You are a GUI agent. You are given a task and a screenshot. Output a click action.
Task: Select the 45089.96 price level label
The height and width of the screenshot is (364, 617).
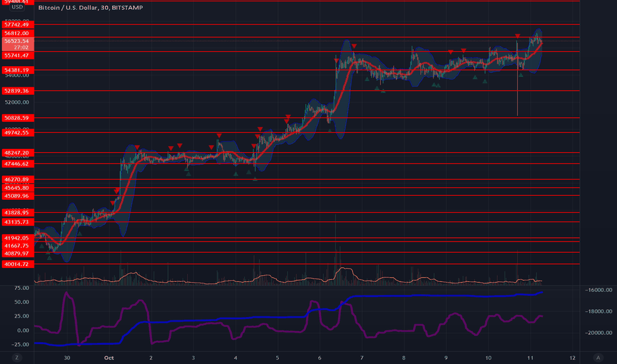(x=18, y=196)
